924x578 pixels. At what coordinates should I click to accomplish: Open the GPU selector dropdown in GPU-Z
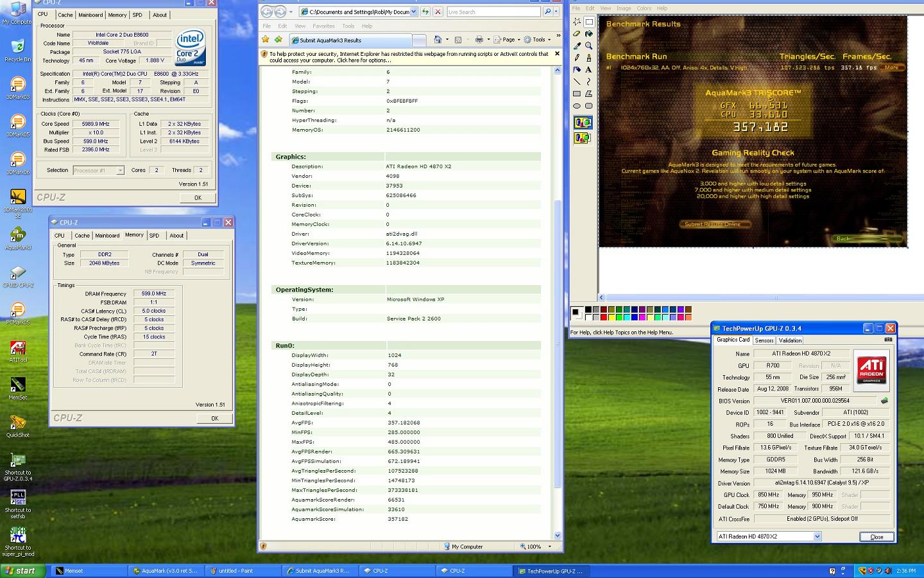(817, 537)
